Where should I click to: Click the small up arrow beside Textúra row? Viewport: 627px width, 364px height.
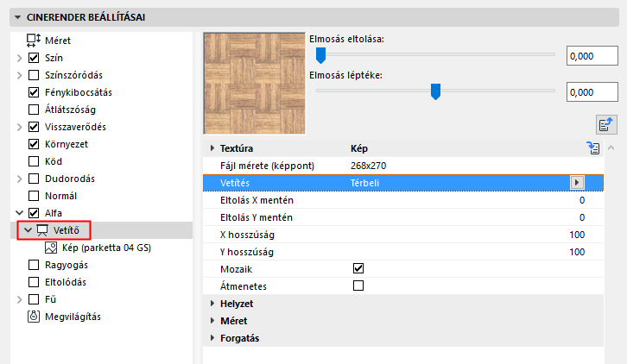pos(611,148)
